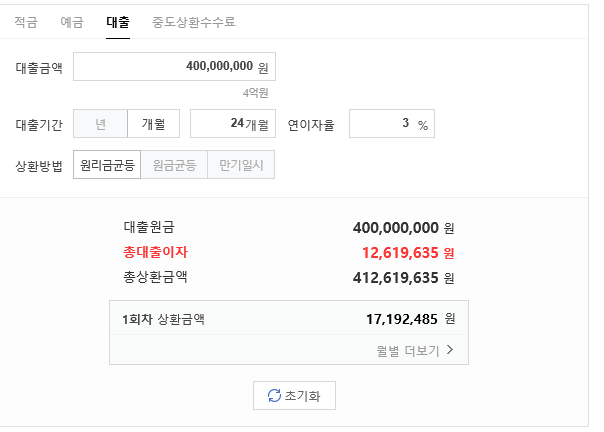This screenshot has width=604, height=432.
Task: Click the refresh icon in 초기화 button
Action: coord(274,396)
